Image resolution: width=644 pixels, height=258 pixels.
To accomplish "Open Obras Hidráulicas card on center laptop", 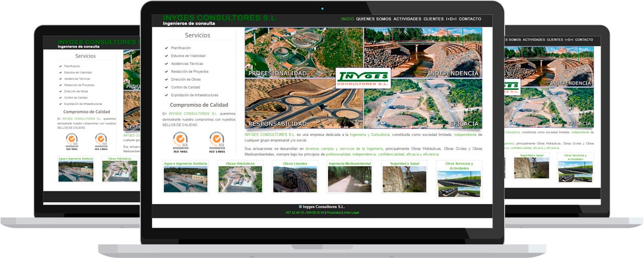I will [240, 177].
